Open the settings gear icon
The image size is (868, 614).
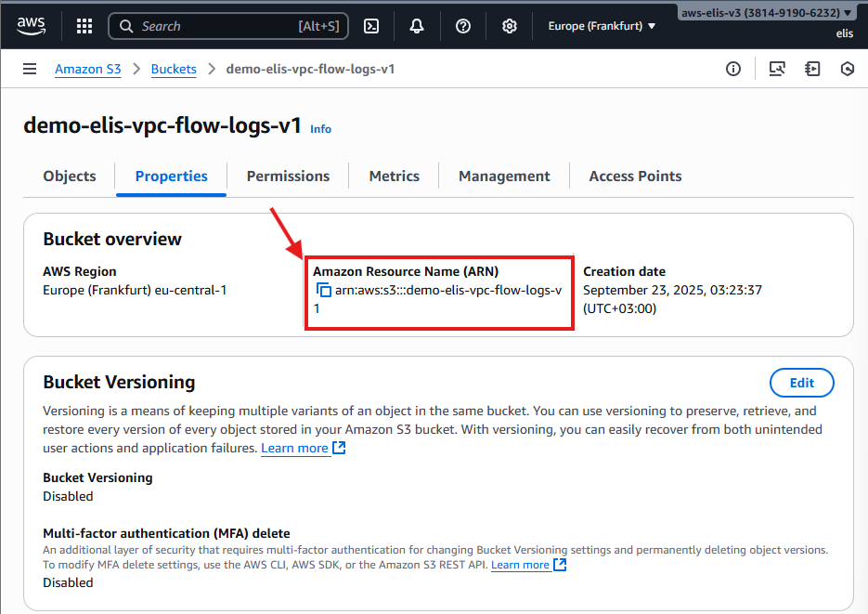pyautogui.click(x=510, y=26)
